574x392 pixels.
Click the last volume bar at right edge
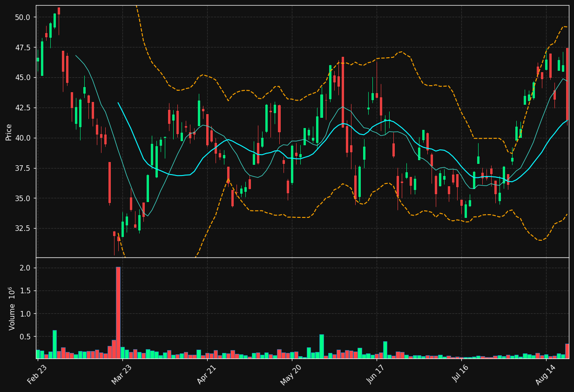(x=567, y=351)
